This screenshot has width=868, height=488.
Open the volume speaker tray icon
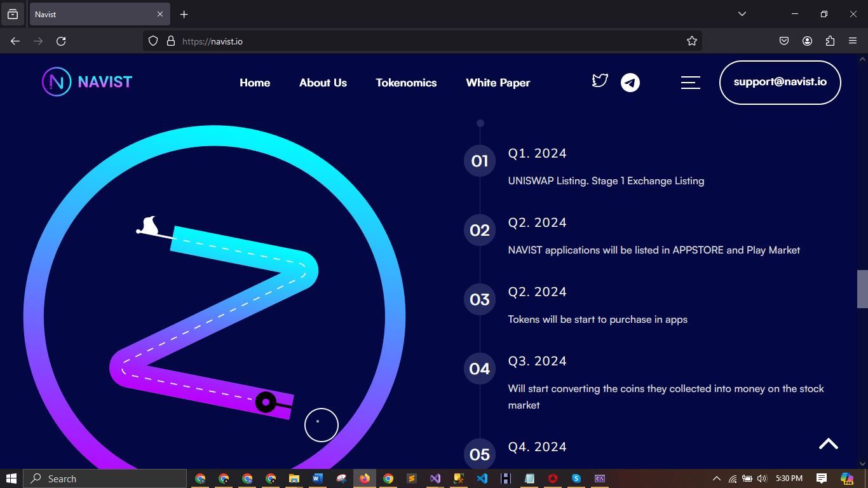pyautogui.click(x=762, y=478)
